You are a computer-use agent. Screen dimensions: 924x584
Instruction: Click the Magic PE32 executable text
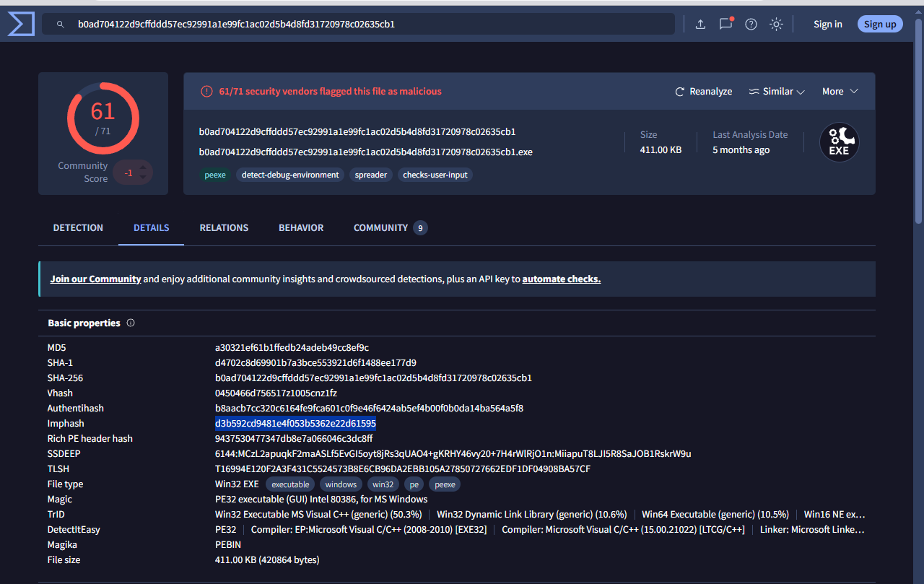pos(321,500)
